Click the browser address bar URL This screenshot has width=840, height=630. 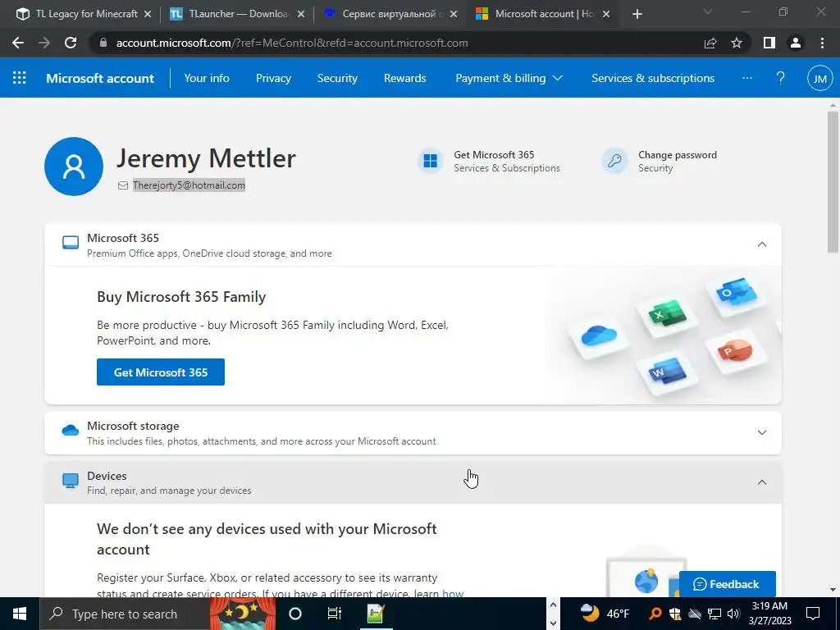(292, 43)
